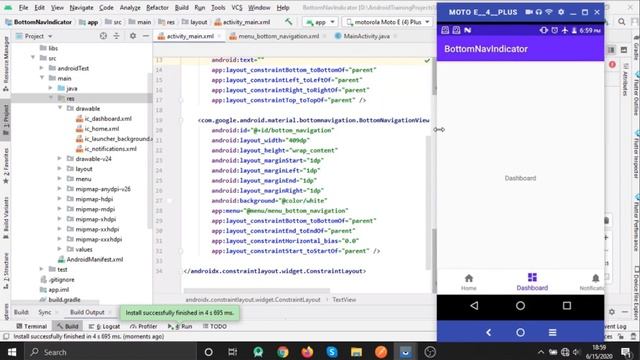Select ic_home.xml file

click(98, 129)
